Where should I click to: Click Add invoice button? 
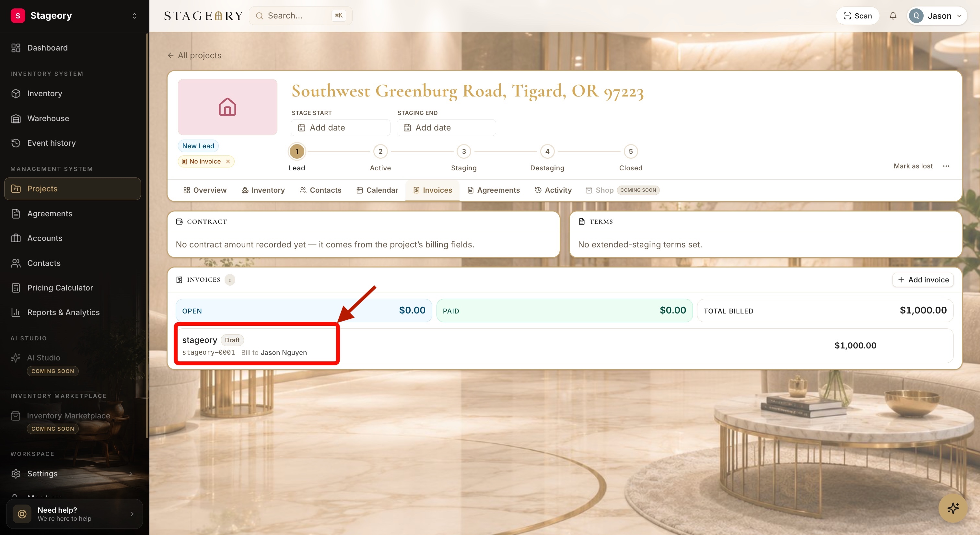coord(923,280)
